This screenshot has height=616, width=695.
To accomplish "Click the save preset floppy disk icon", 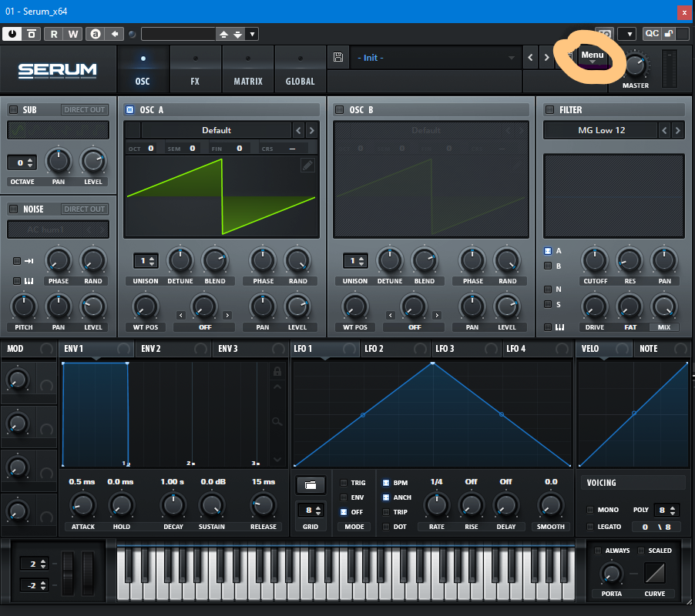I will [x=338, y=57].
